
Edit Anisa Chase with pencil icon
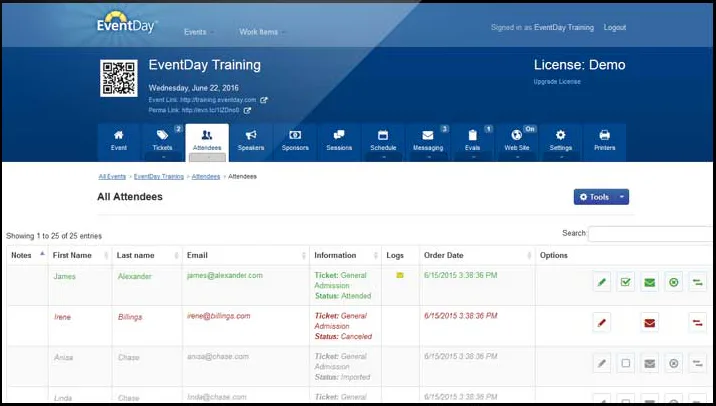(602, 364)
